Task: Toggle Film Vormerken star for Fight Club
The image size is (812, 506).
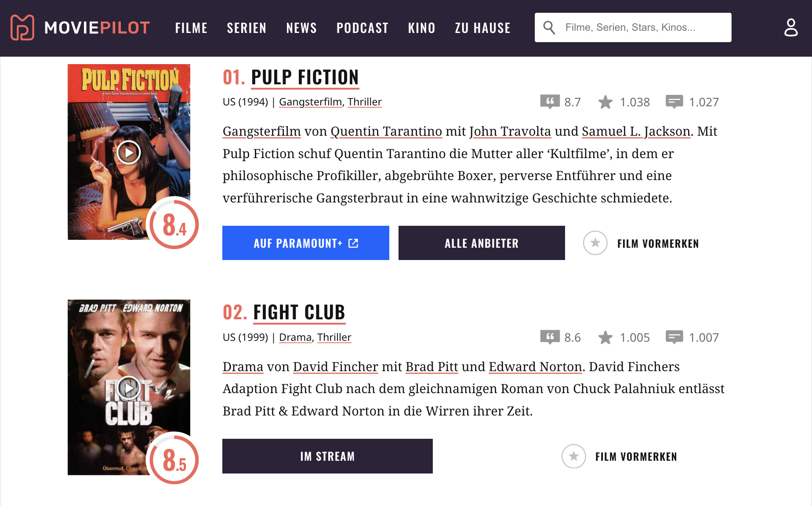Action: click(x=573, y=456)
